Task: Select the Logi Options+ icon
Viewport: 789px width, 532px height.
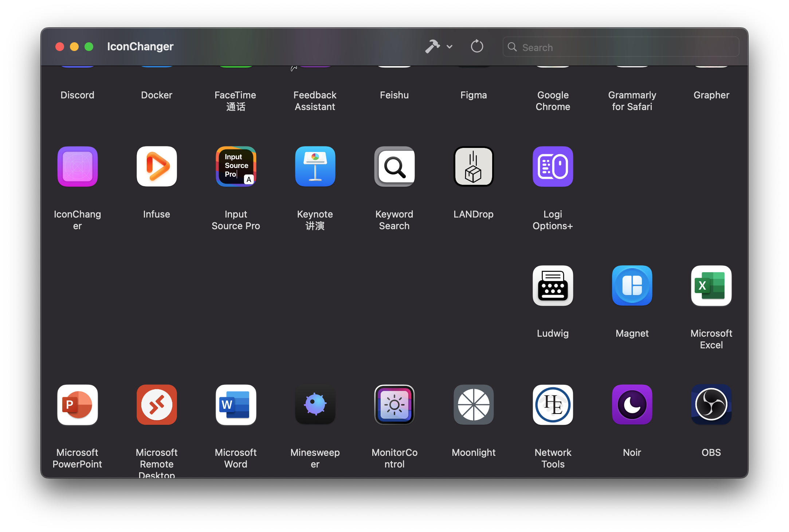Action: coord(552,167)
